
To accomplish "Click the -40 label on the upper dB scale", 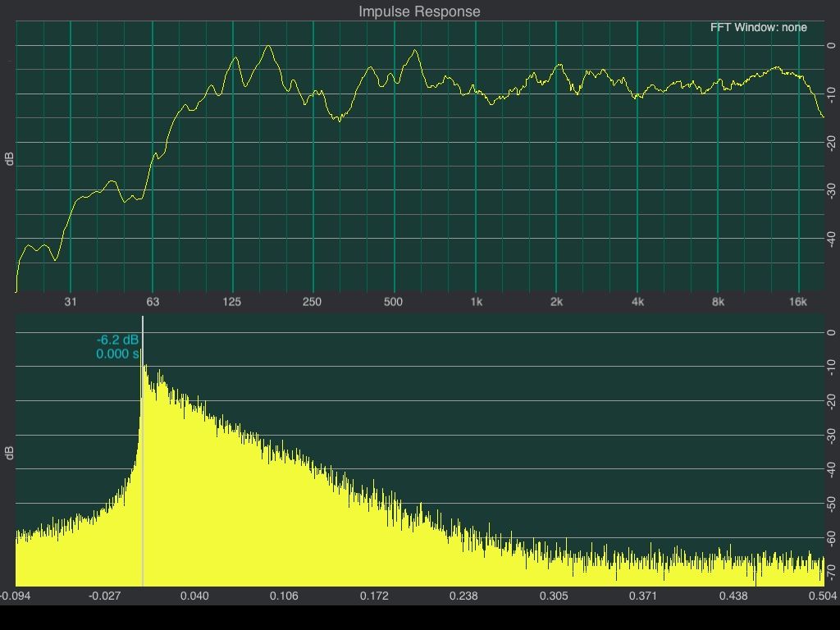I will click(831, 239).
